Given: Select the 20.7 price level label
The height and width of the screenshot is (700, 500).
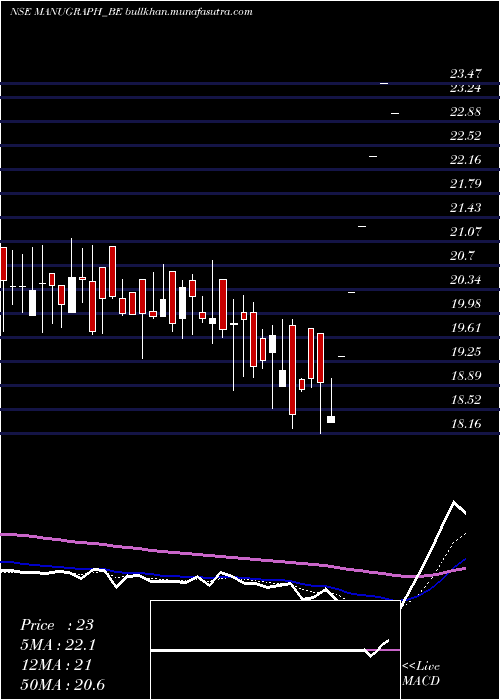Looking at the screenshot, I should (x=462, y=256).
